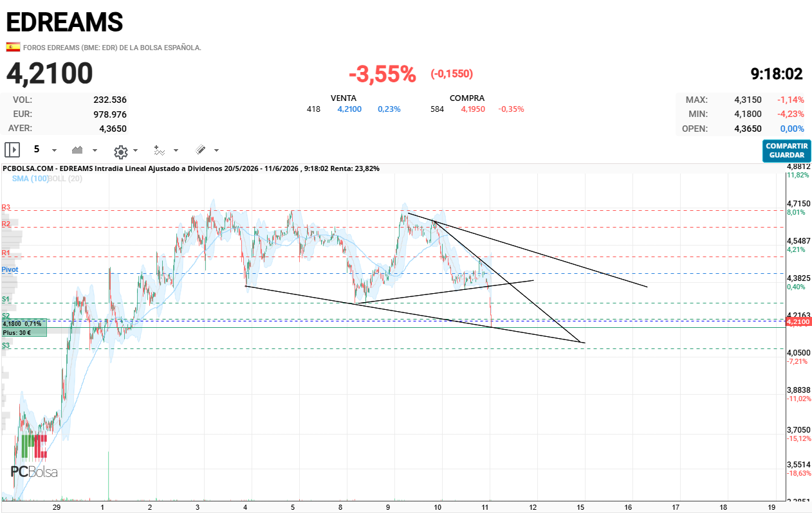
Task: Click the current price 4,2100
Action: [x=50, y=73]
